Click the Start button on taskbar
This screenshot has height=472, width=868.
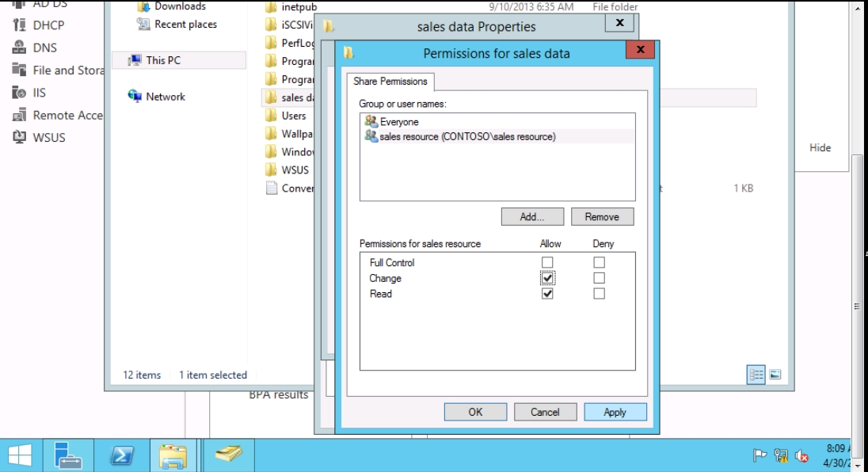[21, 455]
